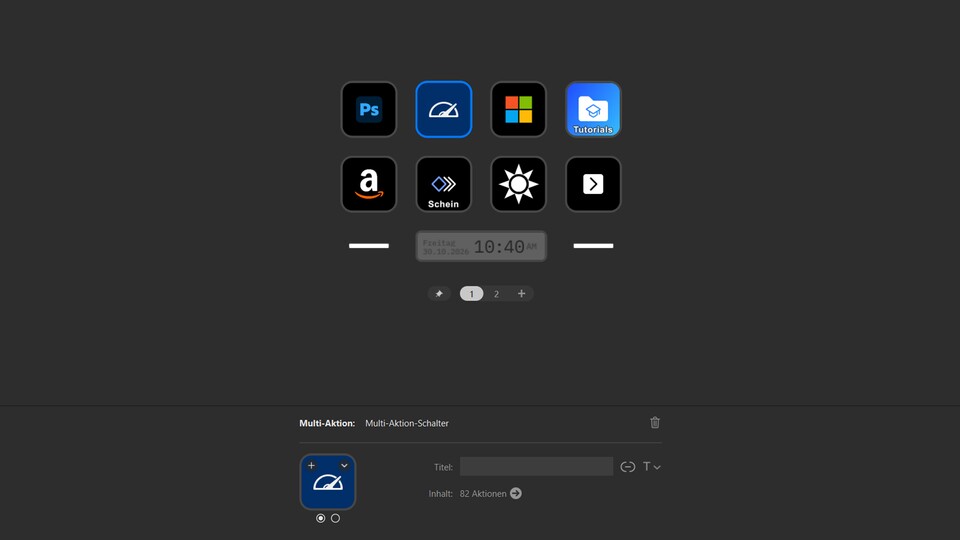The width and height of the screenshot is (960, 540).
Task: Select the second state radio button
Action: tap(336, 518)
